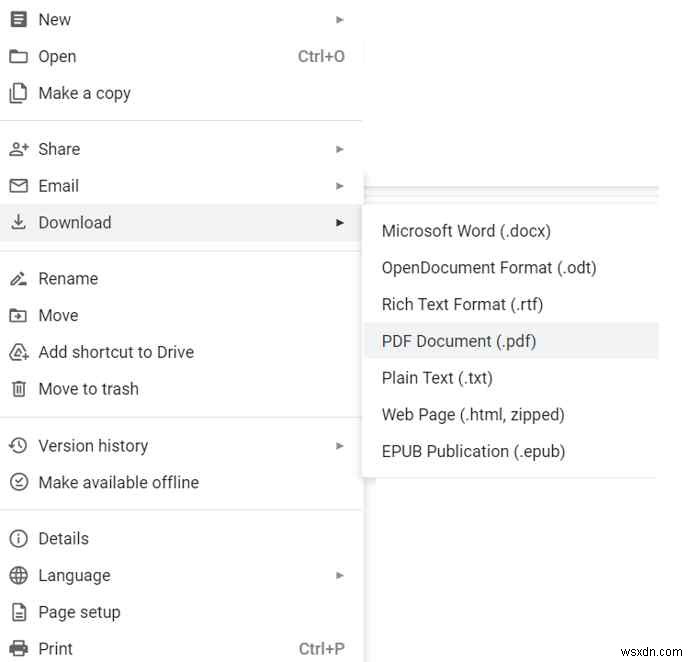Open the Share menu entry
Screen dimensions: 694x662
(x=181, y=149)
